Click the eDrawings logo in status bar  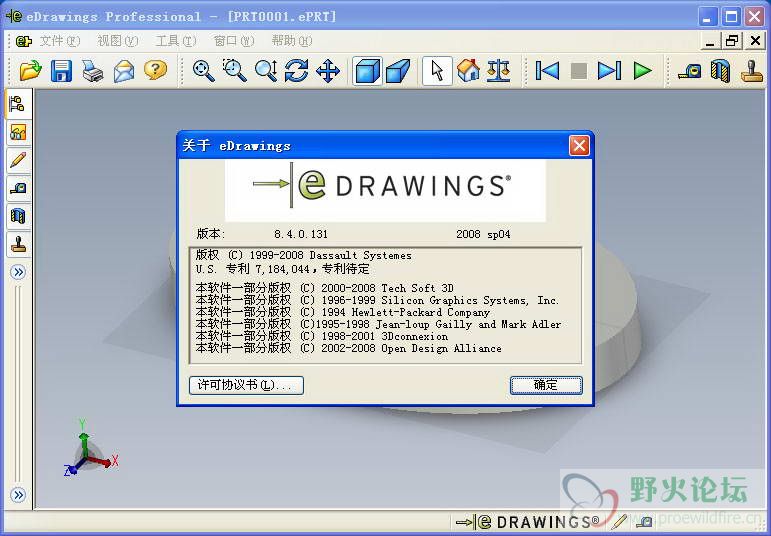(528, 521)
